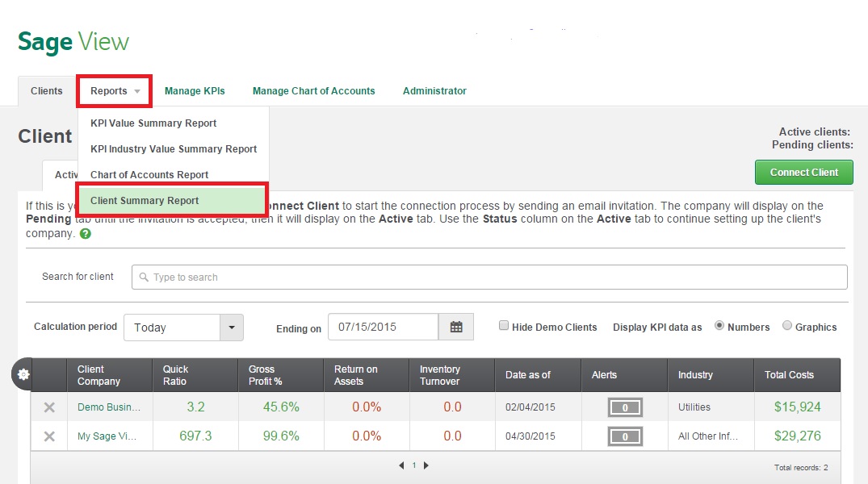Viewport: 868px width, 484px height.
Task: Collapse the Reports dropdown menu
Action: pyautogui.click(x=115, y=91)
